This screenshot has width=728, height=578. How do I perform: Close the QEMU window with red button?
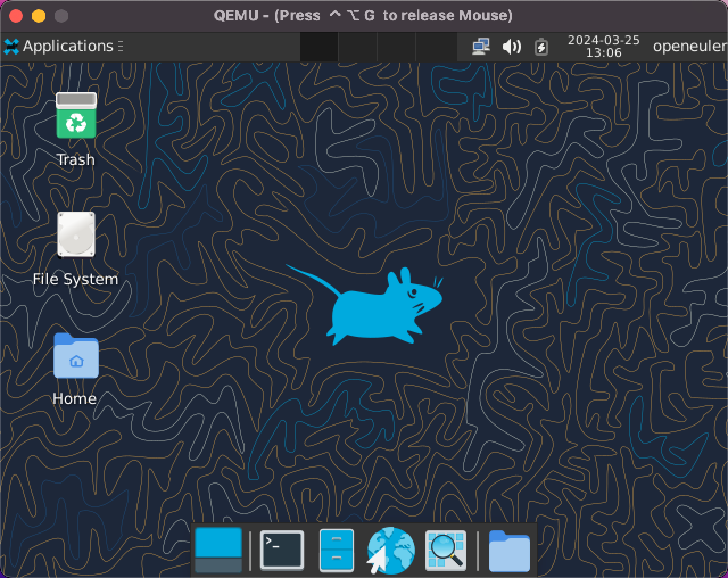(x=16, y=16)
